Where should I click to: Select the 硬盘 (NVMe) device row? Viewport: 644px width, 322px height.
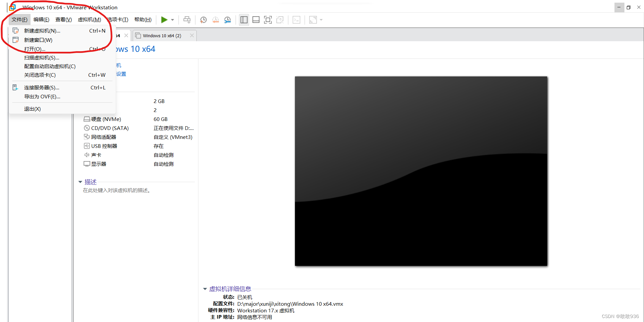tap(139, 119)
